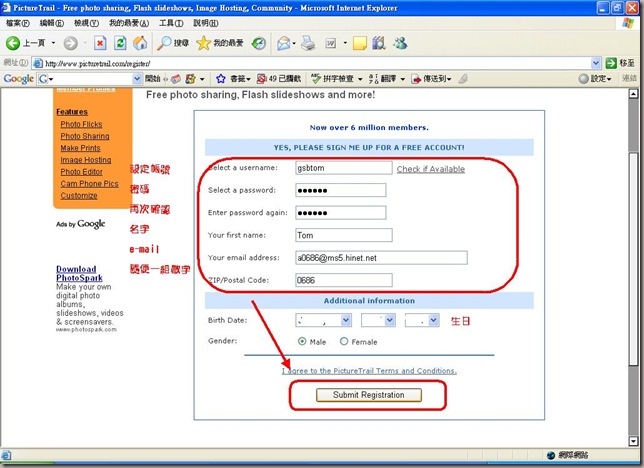Screen dimensions: 644x468
Task: Open the Image Hosting sidebar link
Action: (86, 160)
